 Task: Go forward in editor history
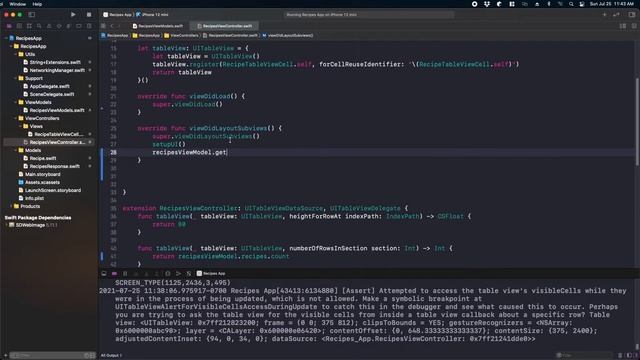120,26
